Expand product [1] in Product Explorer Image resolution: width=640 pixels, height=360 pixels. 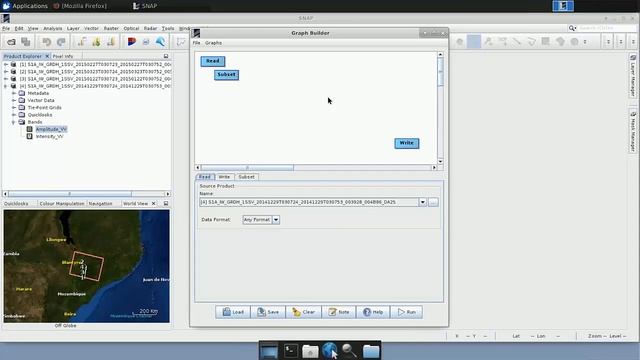tap(6, 64)
